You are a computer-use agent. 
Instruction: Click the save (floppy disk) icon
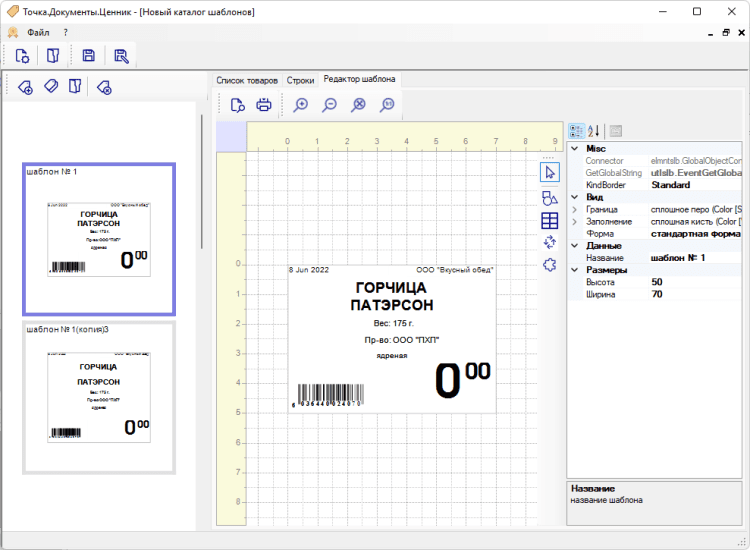pyautogui.click(x=89, y=56)
